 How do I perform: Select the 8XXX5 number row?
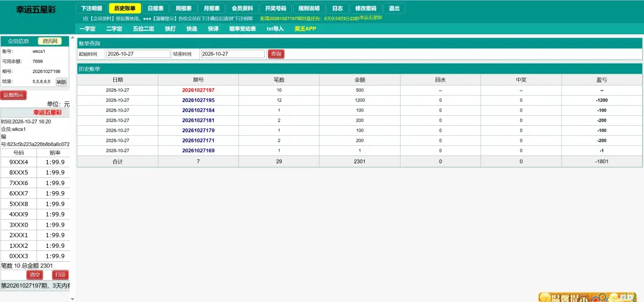click(x=35, y=172)
